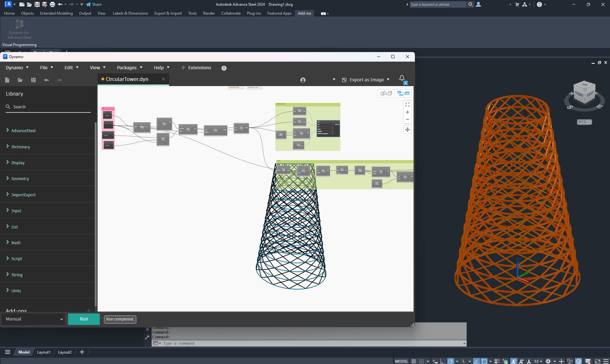The image size is (610, 364).
Task: Click the Open folder icon in Dynamo toolbar
Action: (x=20, y=80)
